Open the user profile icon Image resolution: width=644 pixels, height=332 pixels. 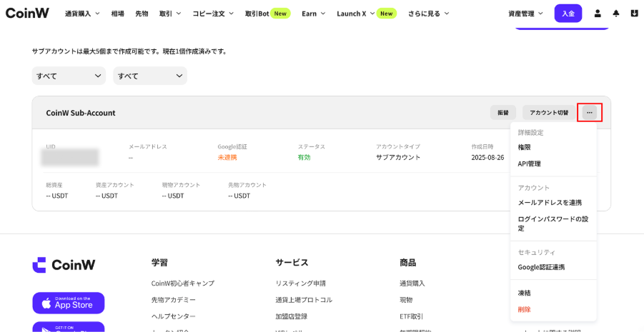[598, 14]
